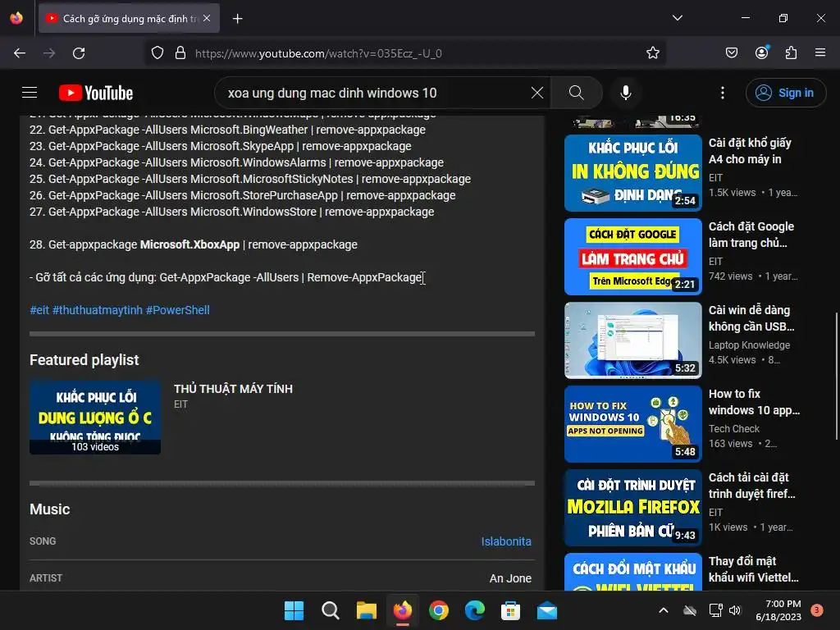Select the line 28 XboxApp command text
The image size is (840, 630).
tap(194, 244)
